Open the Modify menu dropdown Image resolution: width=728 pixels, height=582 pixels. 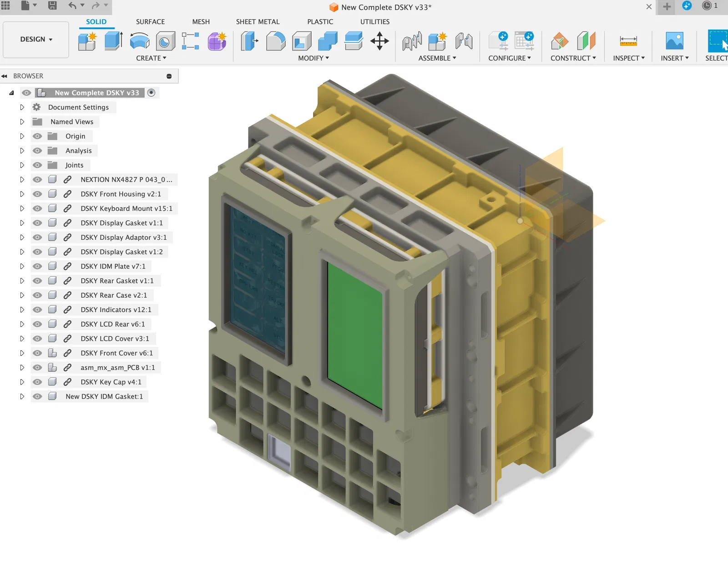click(x=313, y=58)
